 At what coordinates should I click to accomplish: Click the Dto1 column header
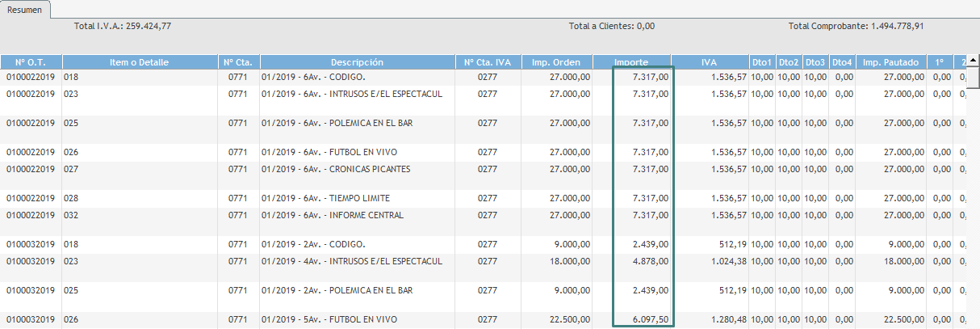coord(762,62)
